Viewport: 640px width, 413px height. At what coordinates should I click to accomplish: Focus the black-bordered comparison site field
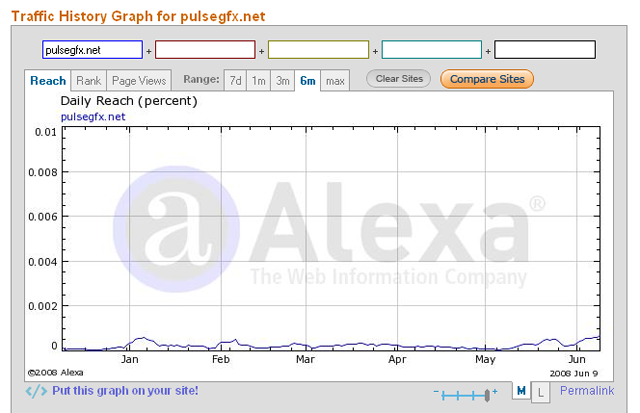[x=545, y=50]
